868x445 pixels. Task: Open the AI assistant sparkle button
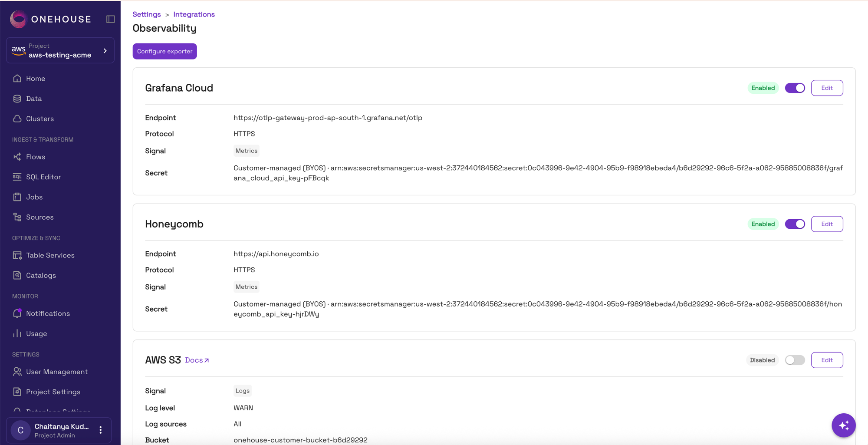(x=843, y=425)
